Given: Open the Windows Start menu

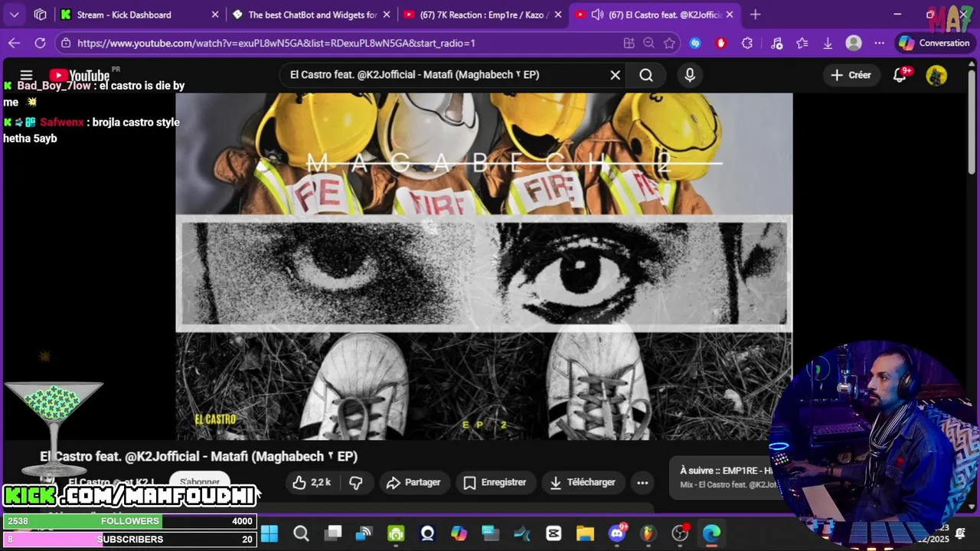Looking at the screenshot, I should click(269, 533).
